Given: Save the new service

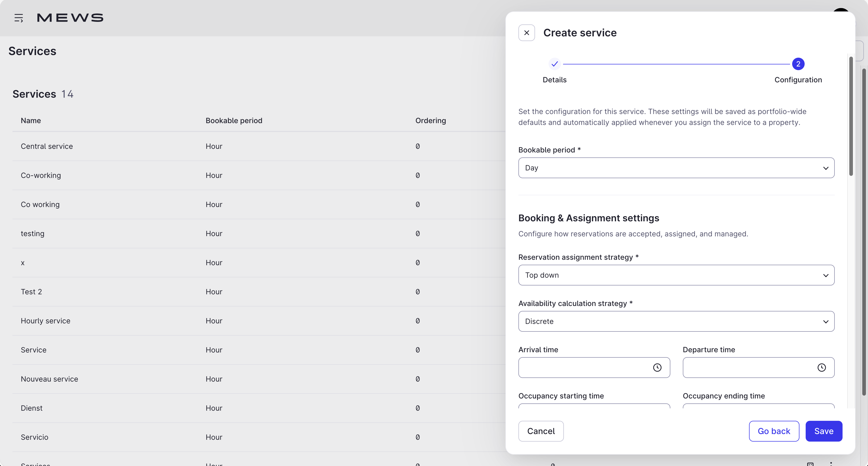Looking at the screenshot, I should pyautogui.click(x=824, y=431).
